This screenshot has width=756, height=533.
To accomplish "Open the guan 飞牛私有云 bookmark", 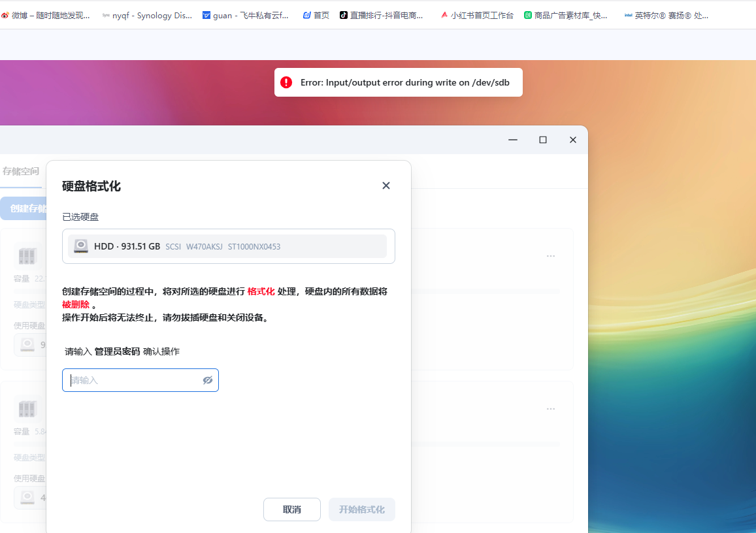I will pyautogui.click(x=246, y=16).
